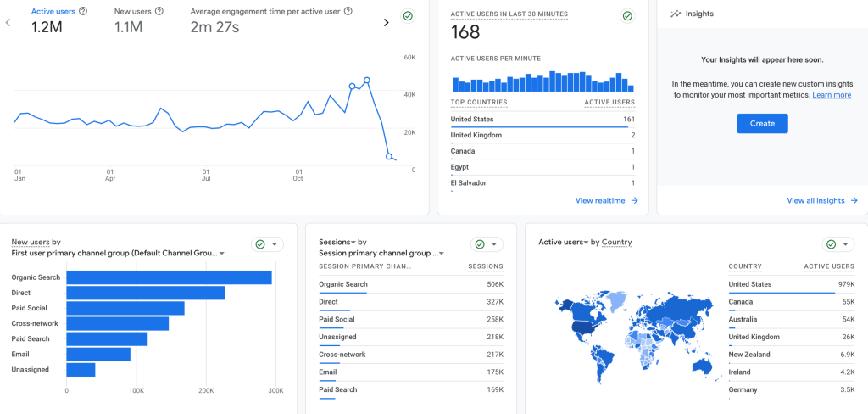Viewport: 868px width, 414px height.
Task: Go to previous metrics with left chevron
Action: click(x=8, y=22)
